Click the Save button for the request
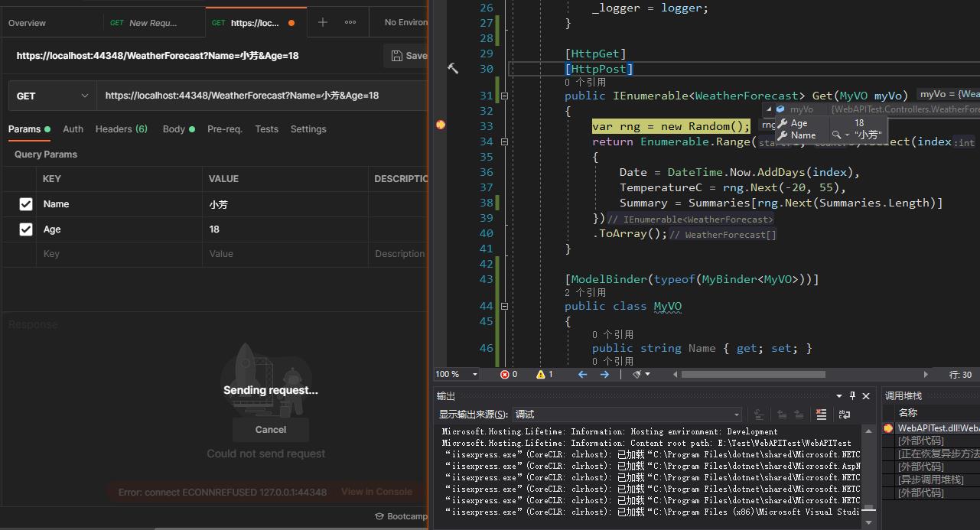Viewport: 980px width, 530px height. (409, 56)
